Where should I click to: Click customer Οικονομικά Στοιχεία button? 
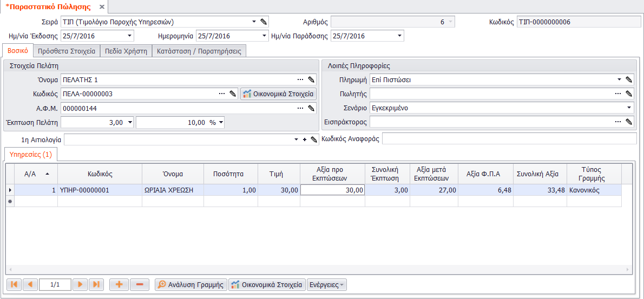(x=279, y=94)
